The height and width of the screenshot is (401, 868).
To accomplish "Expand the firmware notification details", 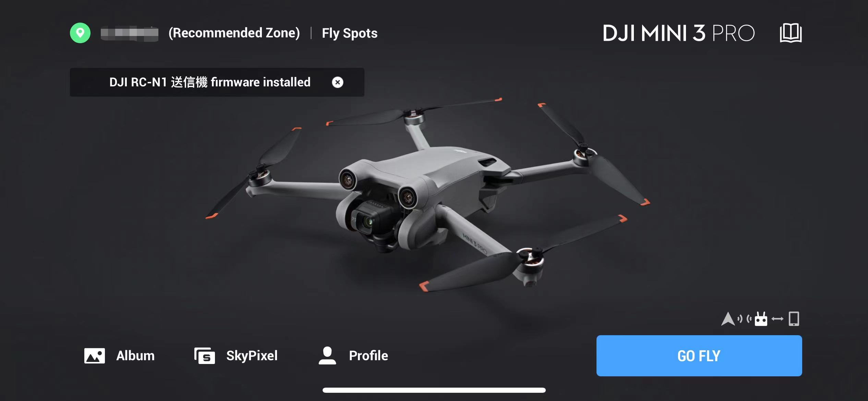I will [x=210, y=82].
